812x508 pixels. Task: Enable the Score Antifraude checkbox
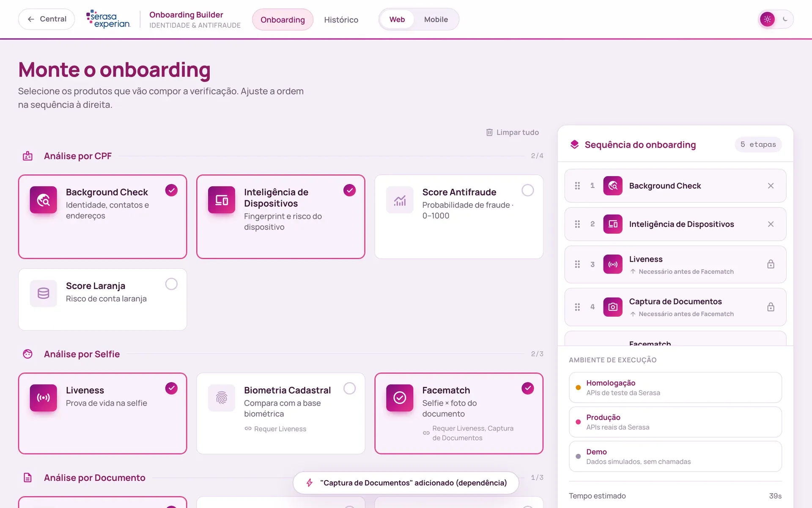(x=527, y=190)
